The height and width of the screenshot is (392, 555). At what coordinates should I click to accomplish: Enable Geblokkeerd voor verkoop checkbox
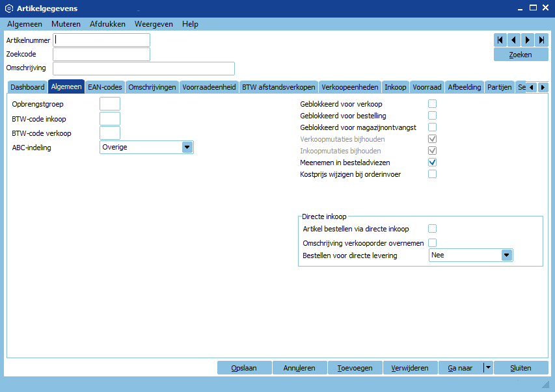coord(432,104)
